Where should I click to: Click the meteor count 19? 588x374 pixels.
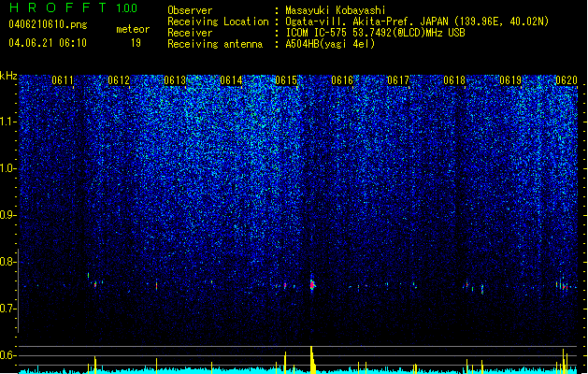136,42
